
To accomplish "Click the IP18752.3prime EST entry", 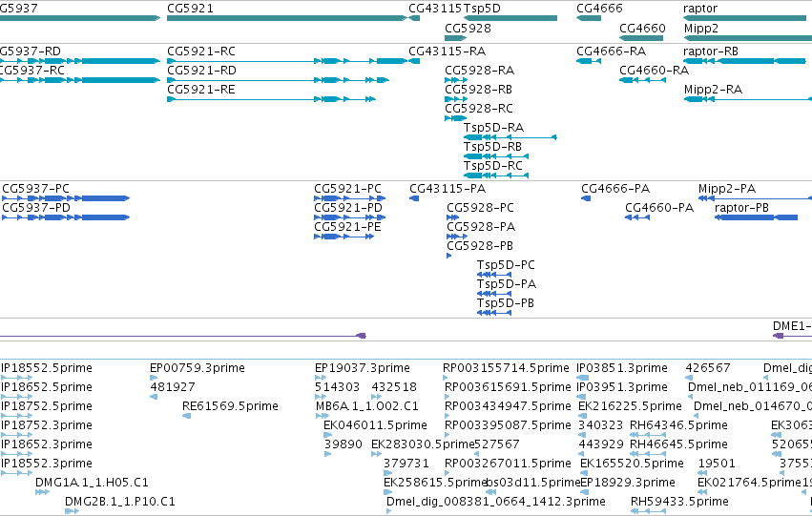I will point(47,424).
